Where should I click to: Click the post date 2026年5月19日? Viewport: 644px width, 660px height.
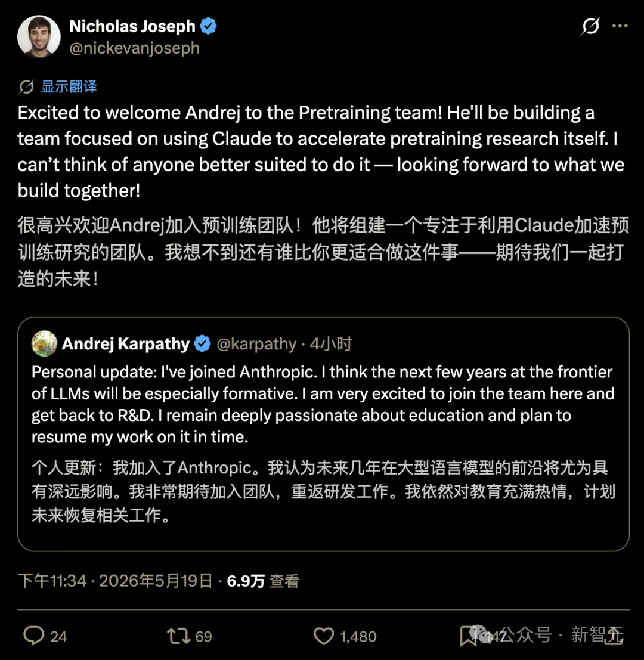tap(156, 581)
